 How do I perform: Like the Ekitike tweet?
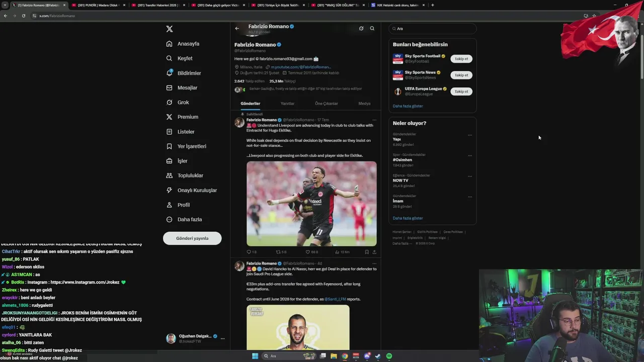[312, 252]
